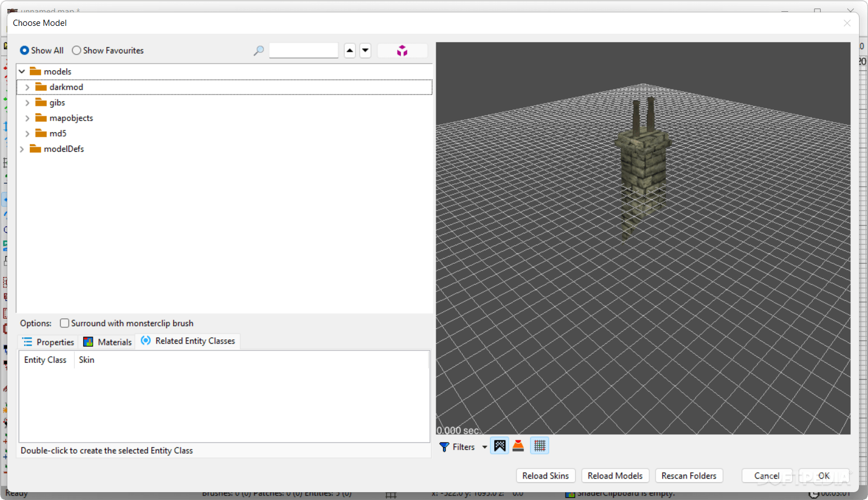Switch to the Properties tab

(48, 342)
